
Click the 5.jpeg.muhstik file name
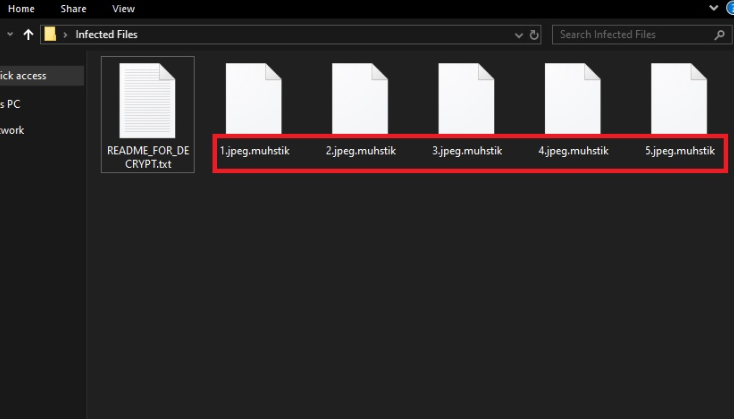(x=680, y=151)
